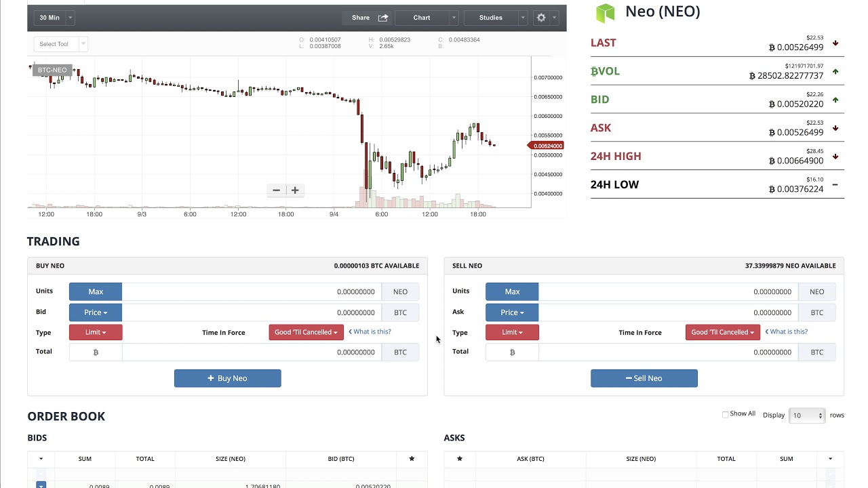868x488 pixels.
Task: Change the Display rows selector
Action: [807, 415]
